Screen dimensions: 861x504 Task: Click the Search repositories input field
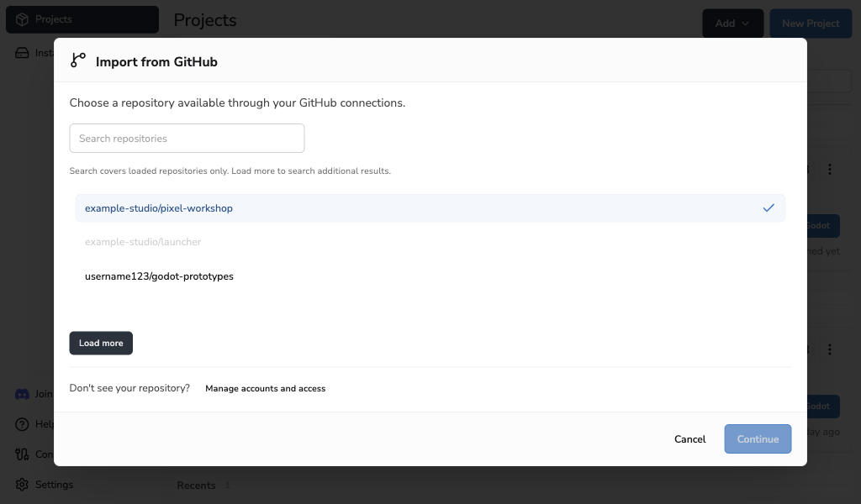pos(187,139)
